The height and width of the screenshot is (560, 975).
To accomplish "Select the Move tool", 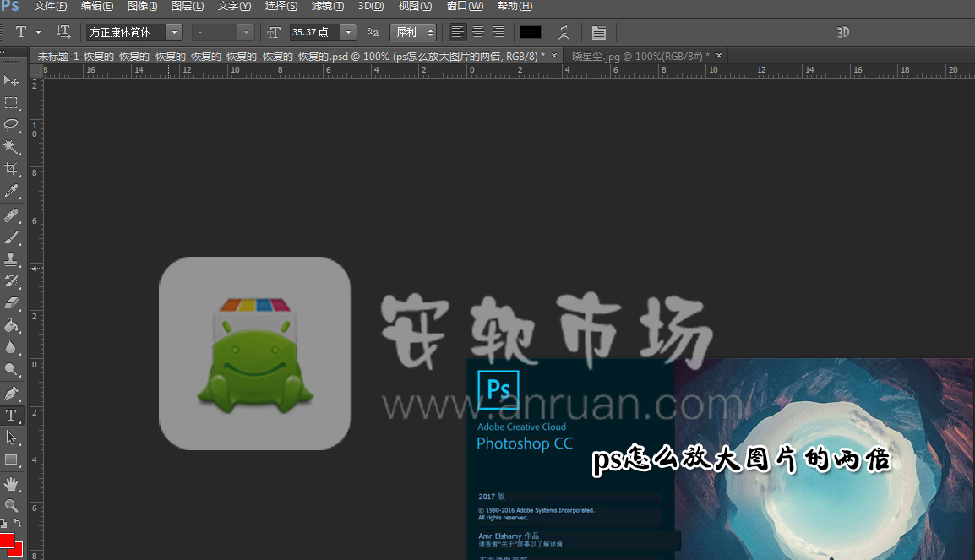I will point(11,80).
